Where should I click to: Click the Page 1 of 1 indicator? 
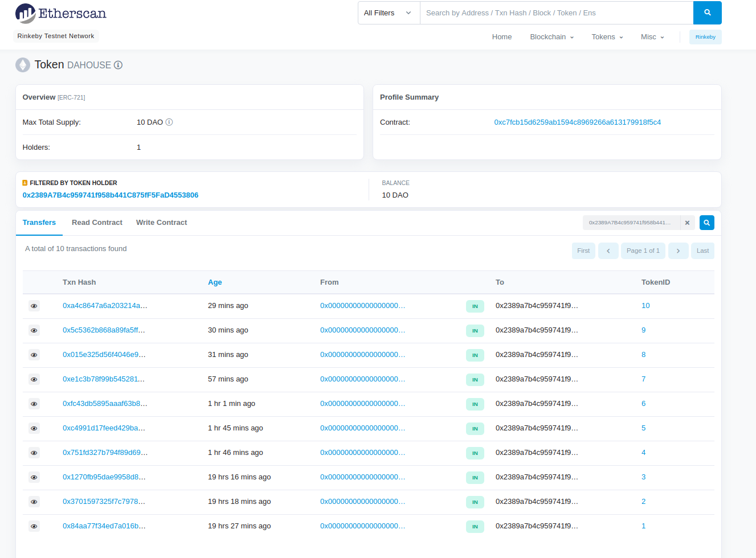[x=643, y=251]
